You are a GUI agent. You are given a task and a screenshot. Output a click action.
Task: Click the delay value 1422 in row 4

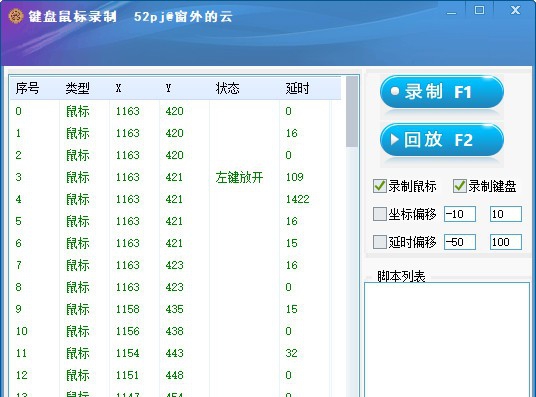point(297,199)
